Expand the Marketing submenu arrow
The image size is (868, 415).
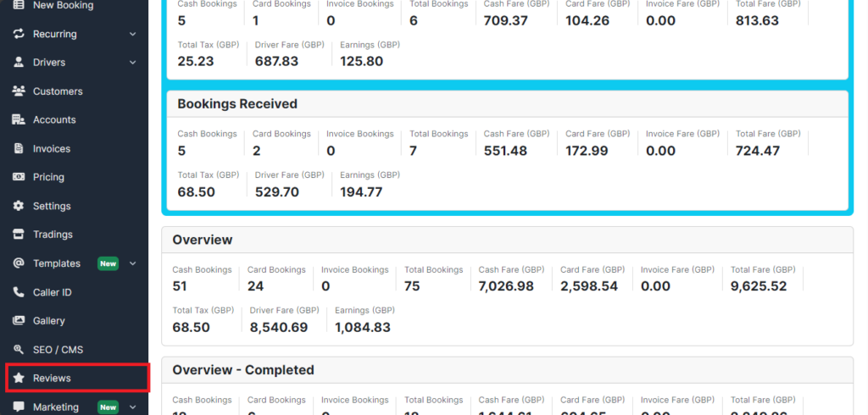point(132,407)
